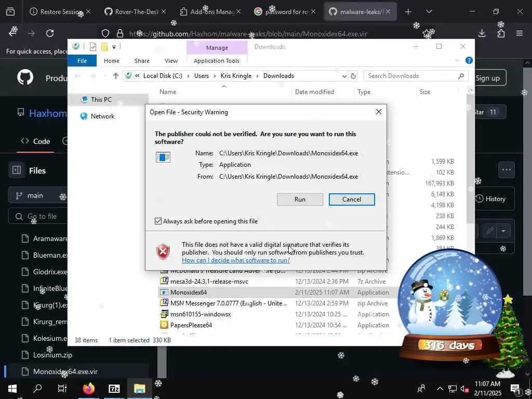Click Firefox reload page button
The height and width of the screenshot is (399, 532).
coord(50,33)
